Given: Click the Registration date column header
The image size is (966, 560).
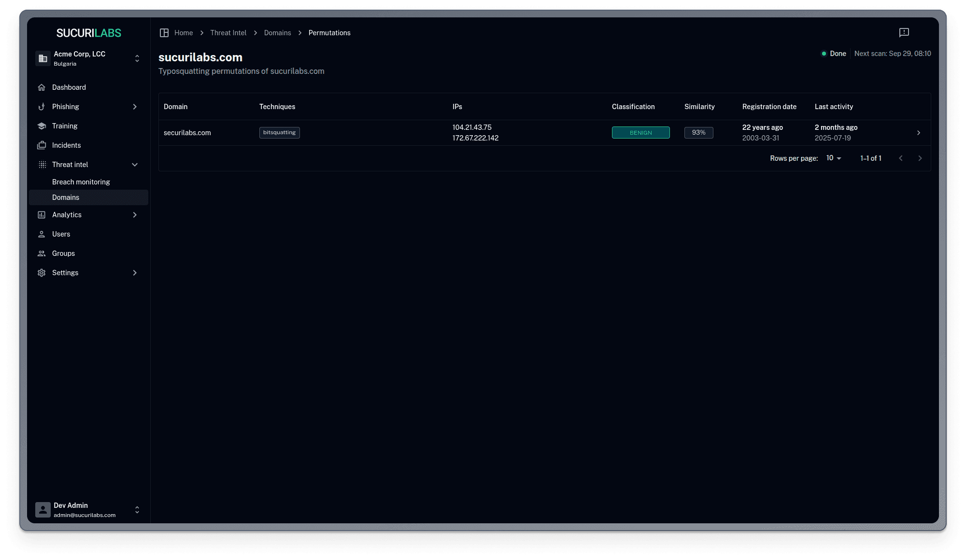Looking at the screenshot, I should (x=769, y=107).
